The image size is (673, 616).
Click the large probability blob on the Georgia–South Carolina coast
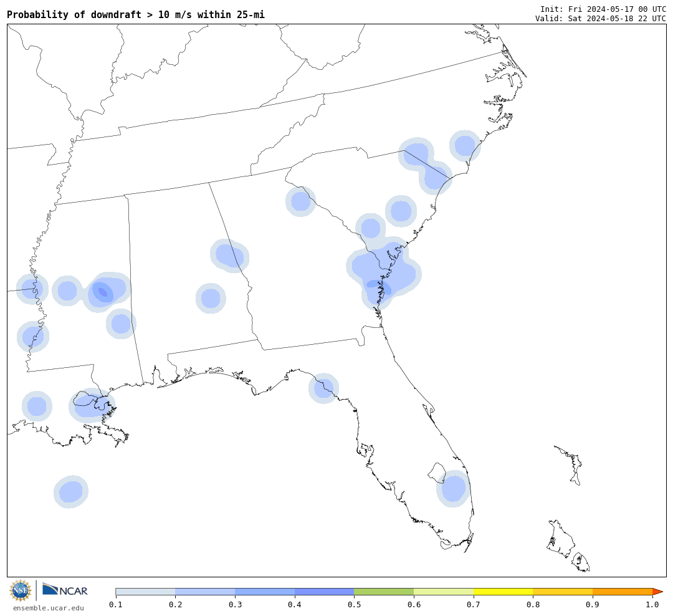point(383,273)
